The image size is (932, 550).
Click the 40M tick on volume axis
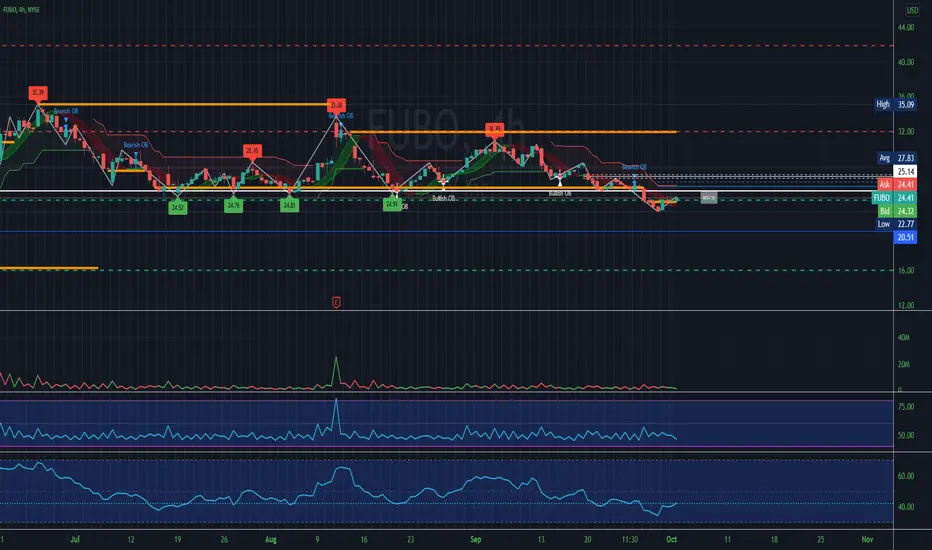tap(903, 337)
